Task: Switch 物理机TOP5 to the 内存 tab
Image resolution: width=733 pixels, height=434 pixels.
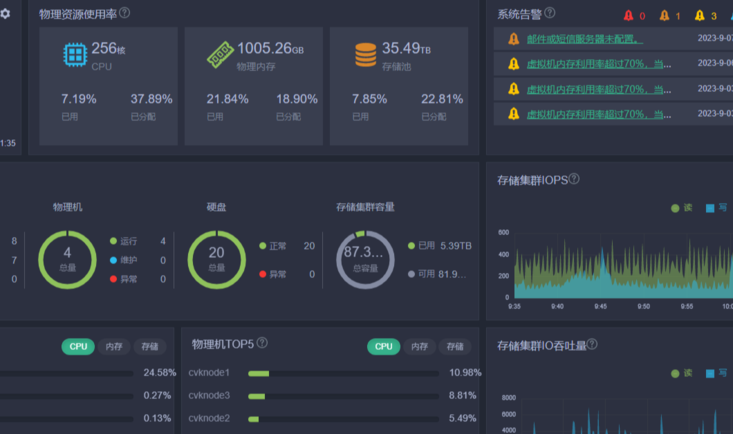Action: pos(419,347)
